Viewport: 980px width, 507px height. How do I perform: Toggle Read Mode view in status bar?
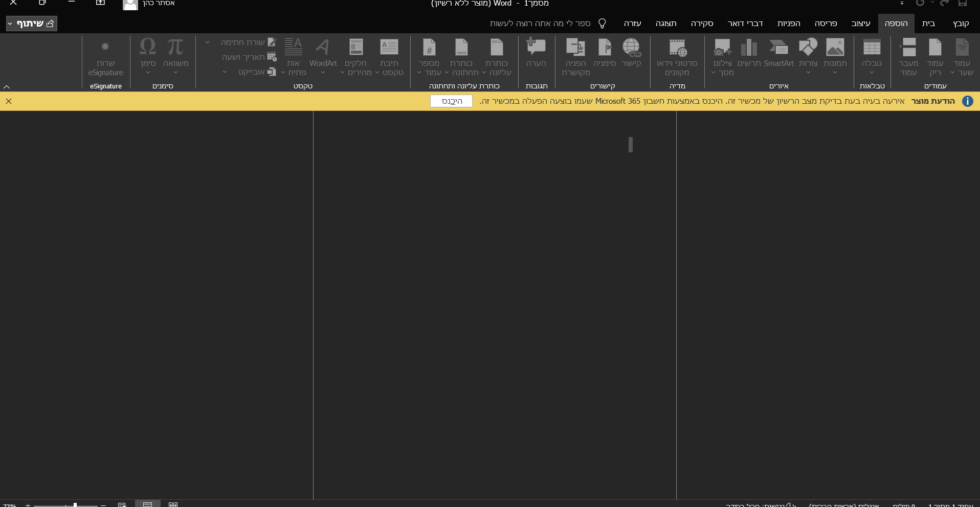click(173, 504)
